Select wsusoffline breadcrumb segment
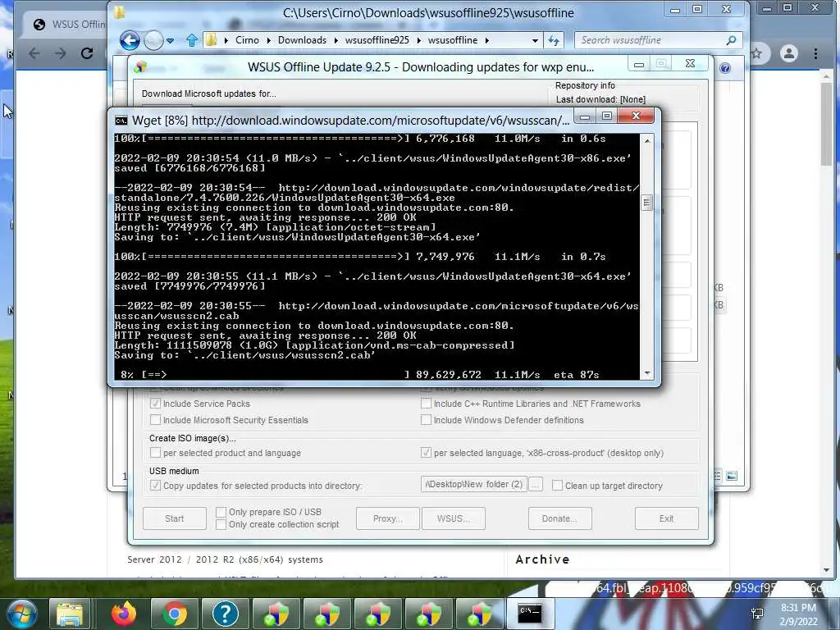The image size is (840, 630). [453, 40]
